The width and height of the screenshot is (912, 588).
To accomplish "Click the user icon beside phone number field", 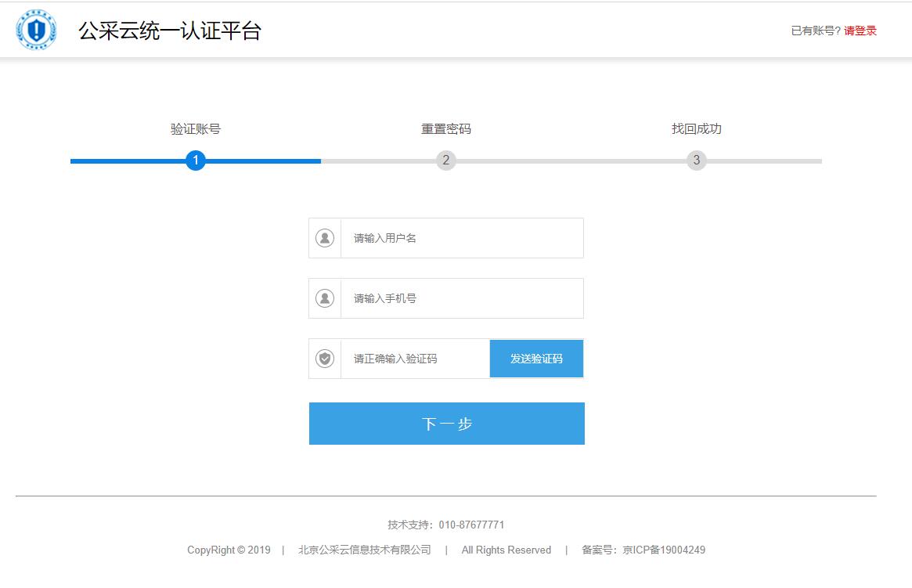I will [x=325, y=298].
